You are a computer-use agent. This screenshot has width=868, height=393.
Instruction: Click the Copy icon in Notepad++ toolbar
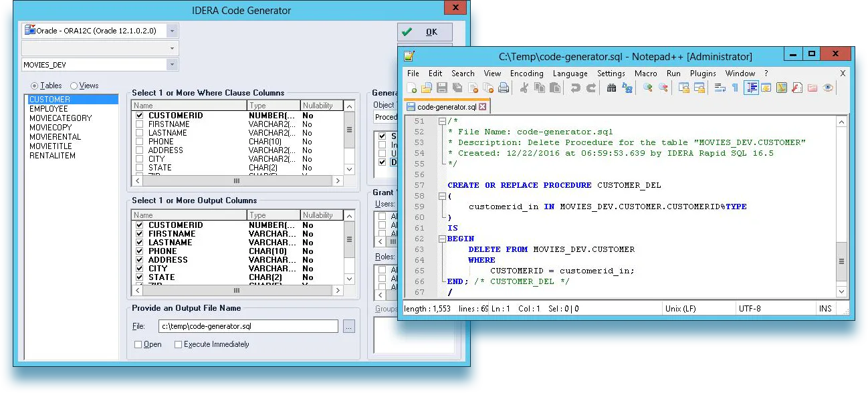click(x=540, y=88)
